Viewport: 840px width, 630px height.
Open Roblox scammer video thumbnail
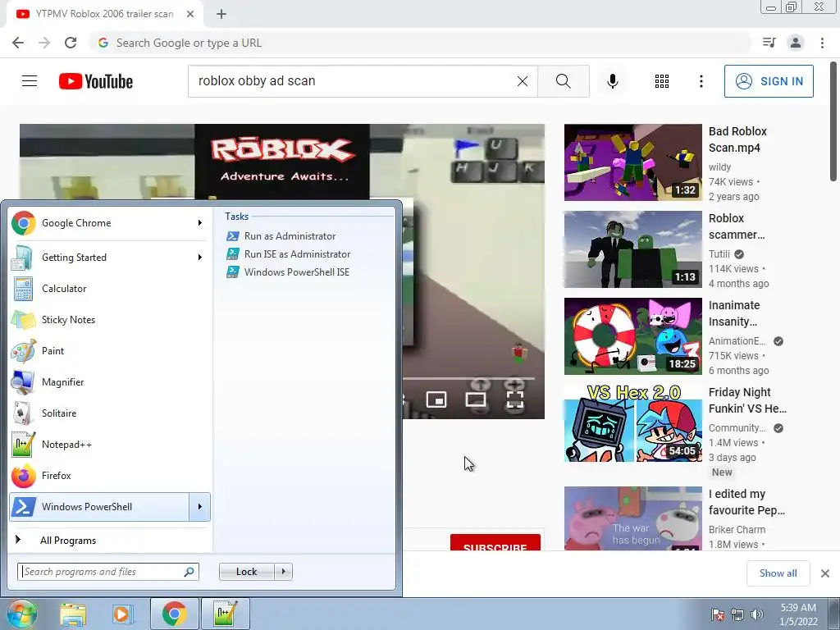[632, 249]
